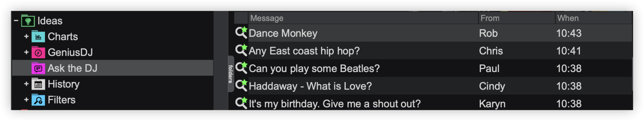Viewport: 644px width, 121px height.
Task: Click the teal Charts folder icon
Action: point(38,37)
